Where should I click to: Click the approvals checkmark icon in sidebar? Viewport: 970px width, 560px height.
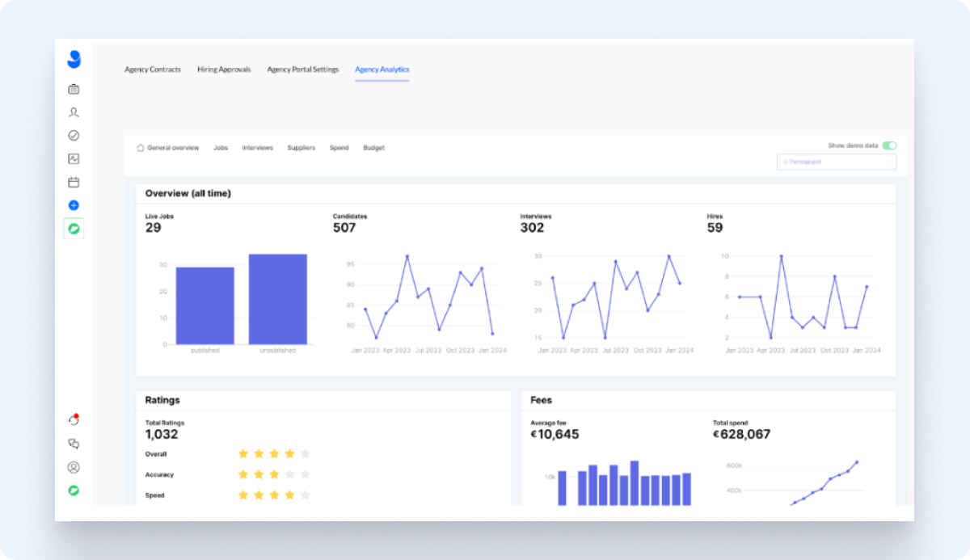point(74,135)
